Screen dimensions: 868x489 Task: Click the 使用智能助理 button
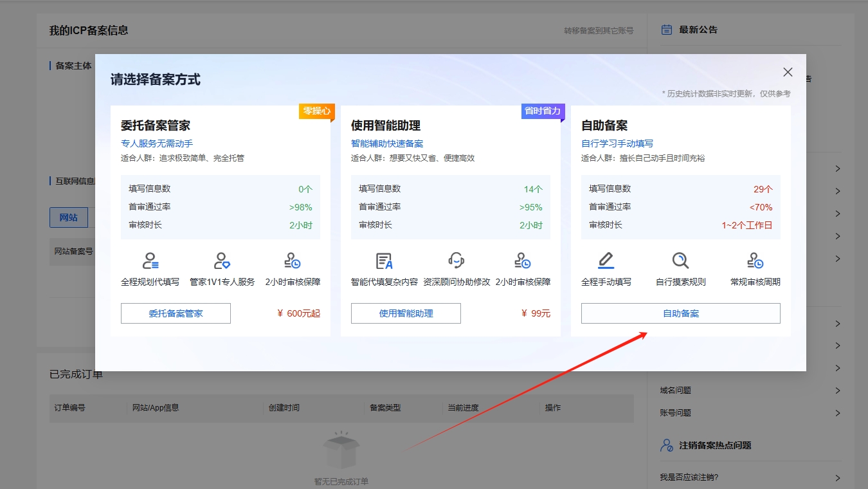406,313
